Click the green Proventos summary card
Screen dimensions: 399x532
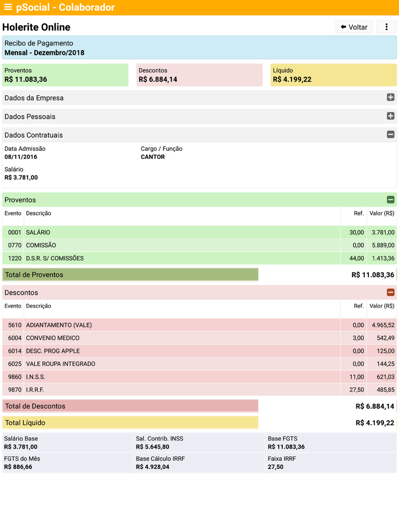click(65, 75)
